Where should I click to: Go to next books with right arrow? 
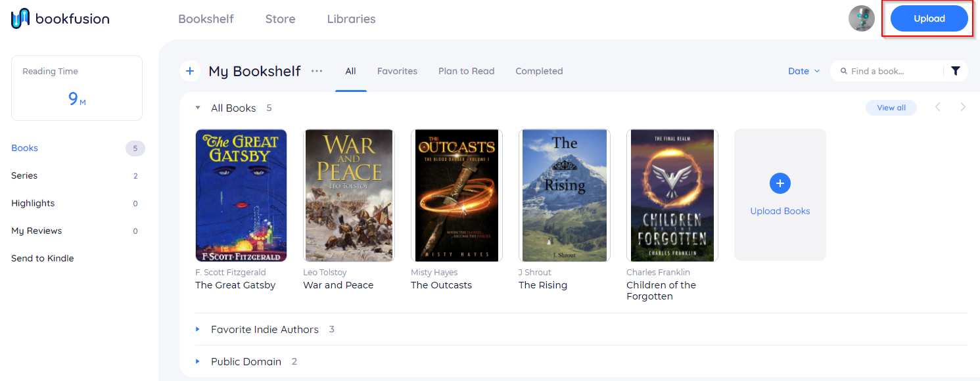pyautogui.click(x=963, y=107)
